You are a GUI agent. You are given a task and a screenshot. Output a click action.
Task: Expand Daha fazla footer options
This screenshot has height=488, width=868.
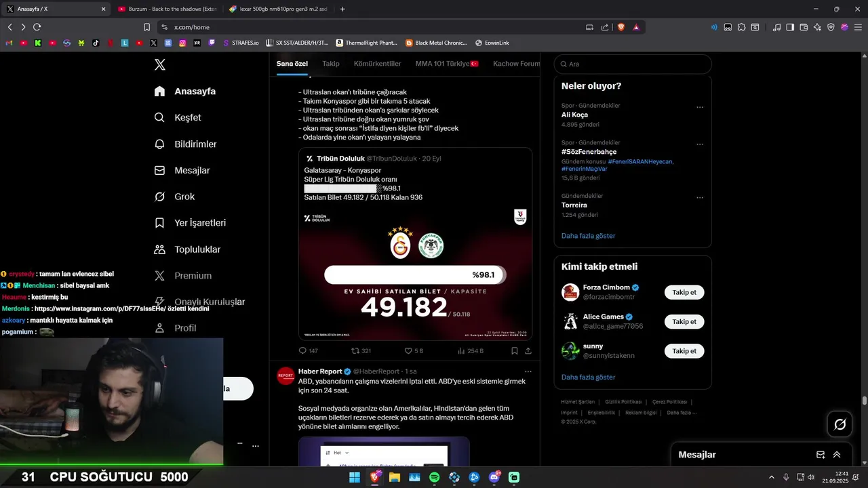click(x=682, y=413)
